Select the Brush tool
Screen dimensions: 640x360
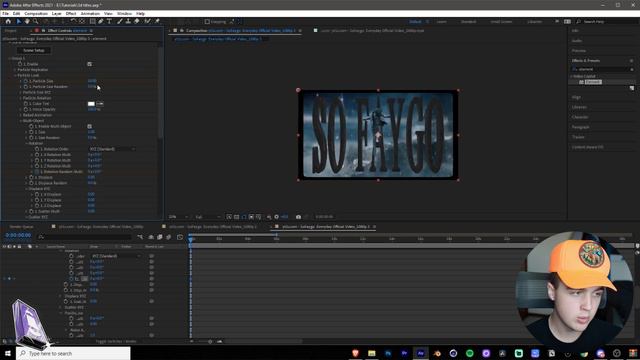point(120,21)
